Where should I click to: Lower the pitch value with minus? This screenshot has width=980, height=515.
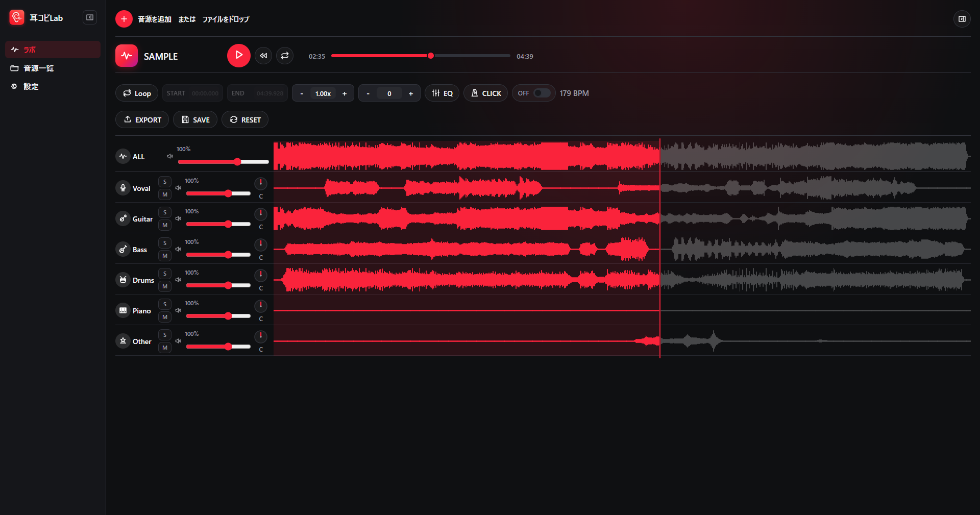[x=368, y=93]
